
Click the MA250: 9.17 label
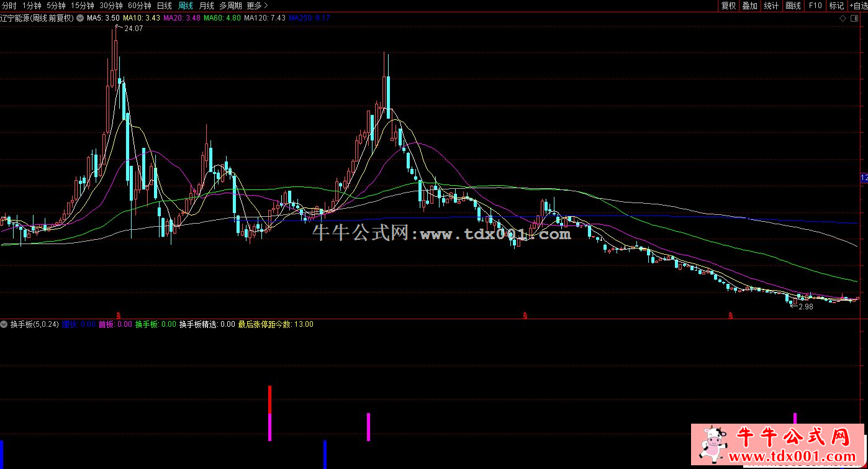310,18
